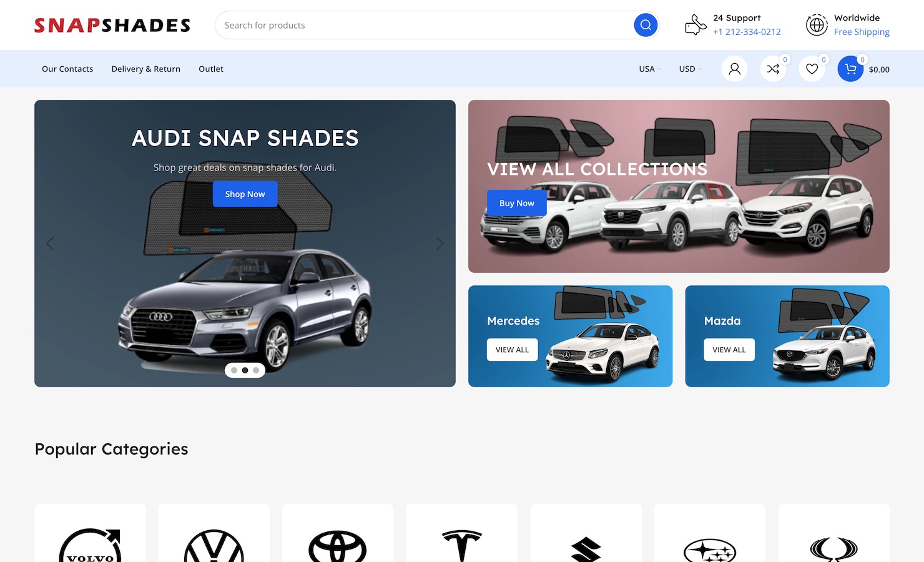924x562 pixels.
Task: Focus the Search for products field
Action: (425, 25)
